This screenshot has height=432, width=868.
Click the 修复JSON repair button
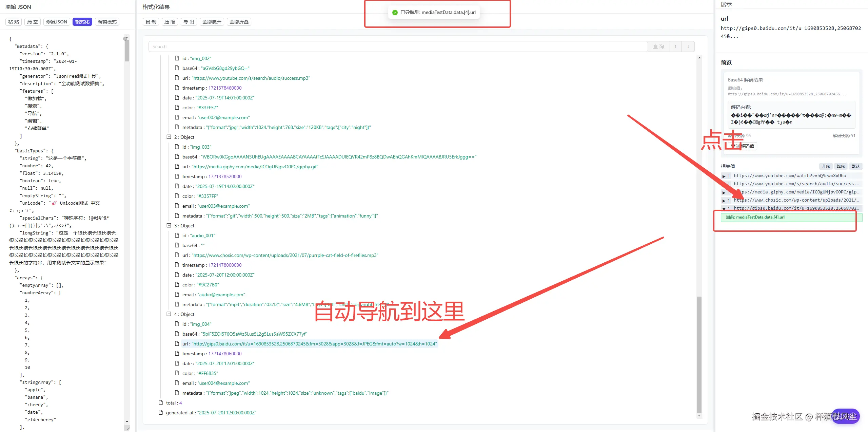[56, 22]
